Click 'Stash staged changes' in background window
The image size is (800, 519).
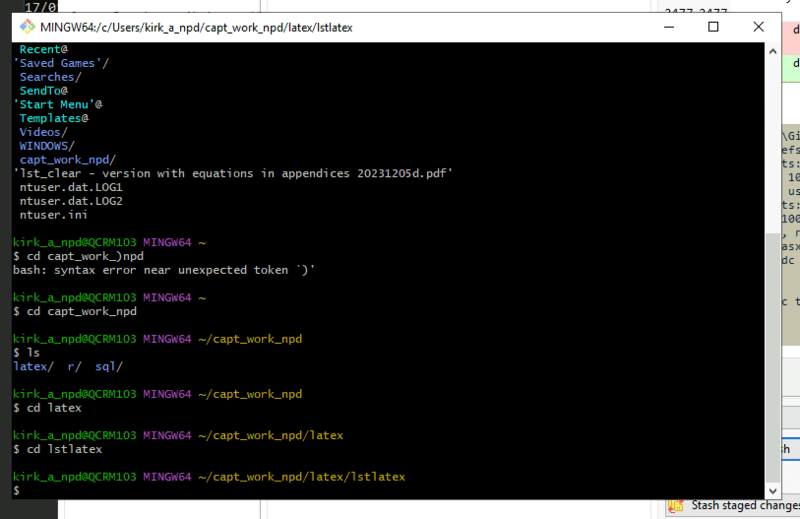[745, 505]
